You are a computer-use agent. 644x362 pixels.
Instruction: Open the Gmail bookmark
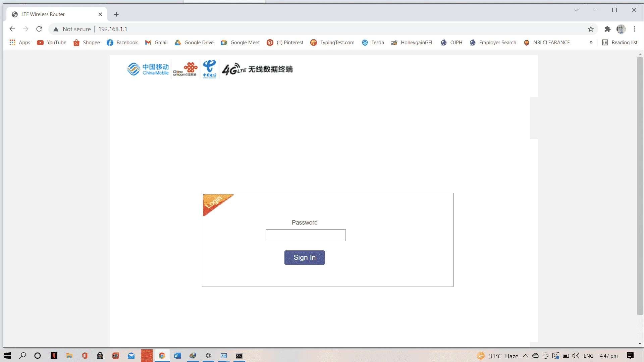[x=156, y=43]
